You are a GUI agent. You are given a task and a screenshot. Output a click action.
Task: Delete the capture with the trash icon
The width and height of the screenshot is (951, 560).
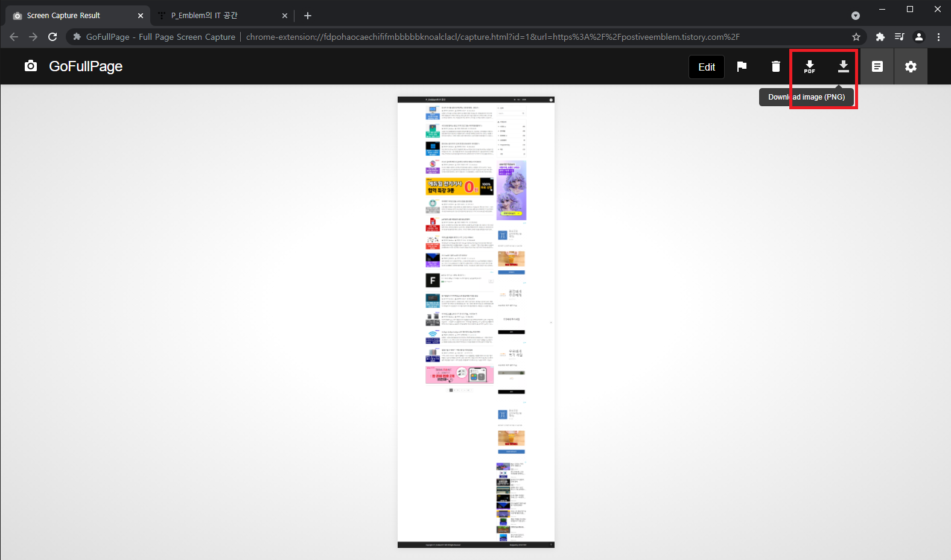point(775,66)
